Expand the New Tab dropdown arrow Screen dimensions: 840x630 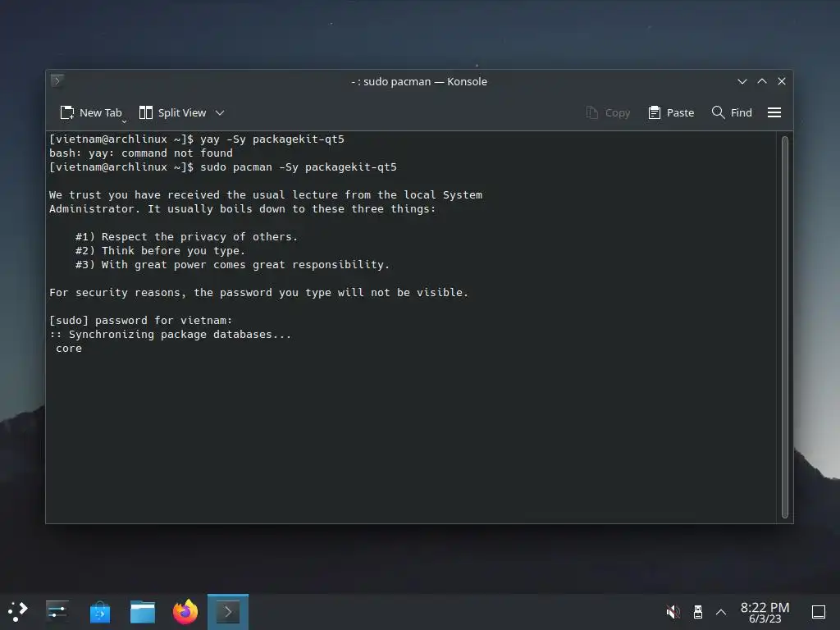click(x=125, y=121)
